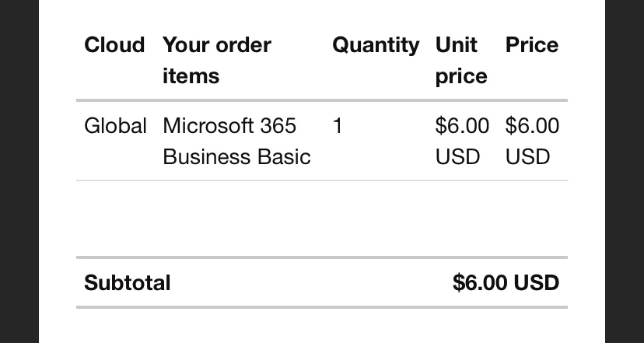Click the USD text under unit price
Image resolution: width=644 pixels, height=343 pixels.
[x=457, y=157]
